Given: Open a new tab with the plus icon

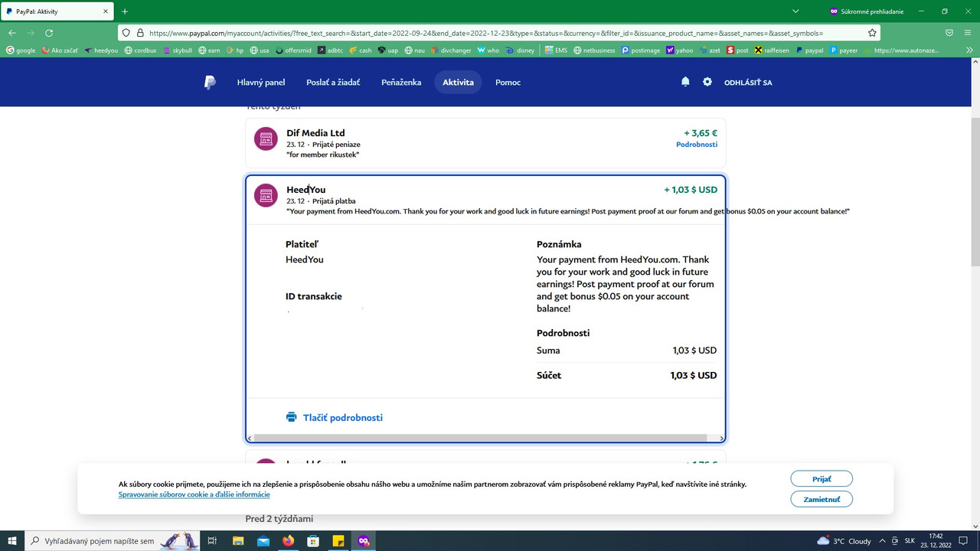Looking at the screenshot, I should 125,11.
